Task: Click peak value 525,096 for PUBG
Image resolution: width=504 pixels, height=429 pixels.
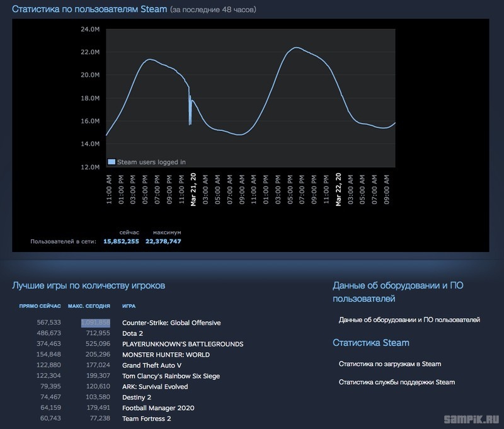Action: (x=98, y=343)
